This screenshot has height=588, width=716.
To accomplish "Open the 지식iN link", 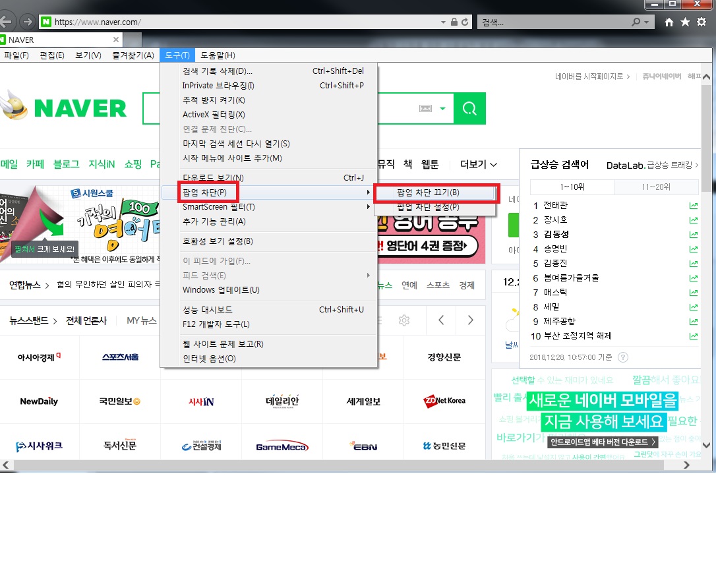I will click(102, 164).
